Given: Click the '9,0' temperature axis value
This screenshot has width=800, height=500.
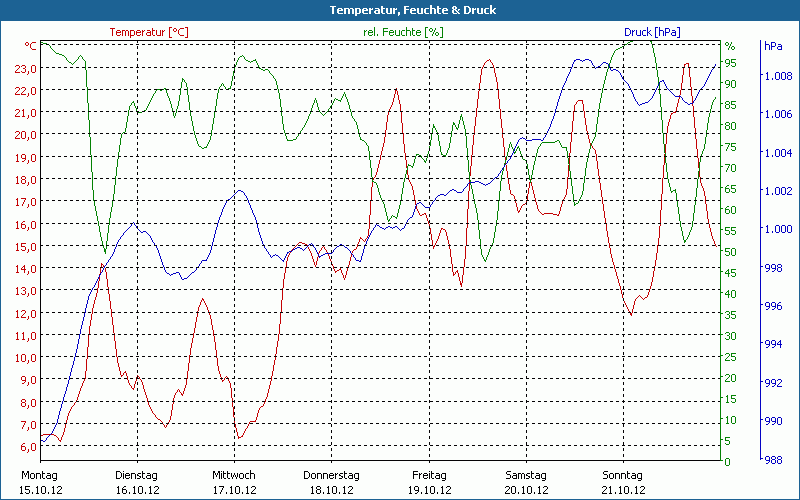Looking at the screenshot, I should pos(28,380).
